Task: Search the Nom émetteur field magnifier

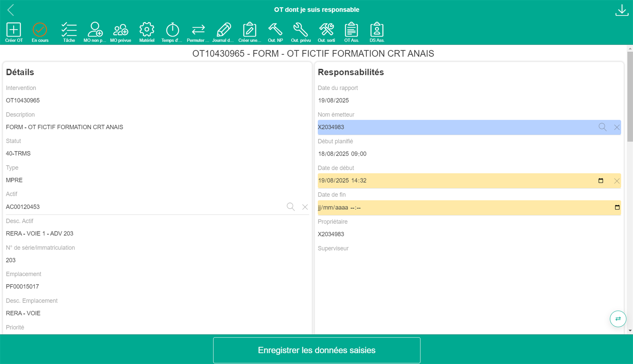Action: pyautogui.click(x=602, y=127)
